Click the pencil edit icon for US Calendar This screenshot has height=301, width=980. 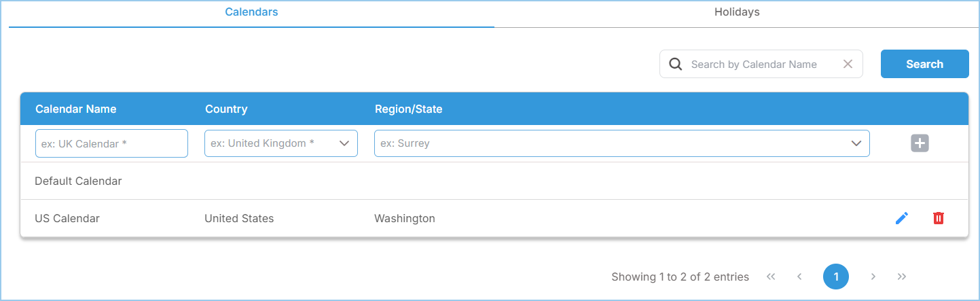click(x=901, y=218)
